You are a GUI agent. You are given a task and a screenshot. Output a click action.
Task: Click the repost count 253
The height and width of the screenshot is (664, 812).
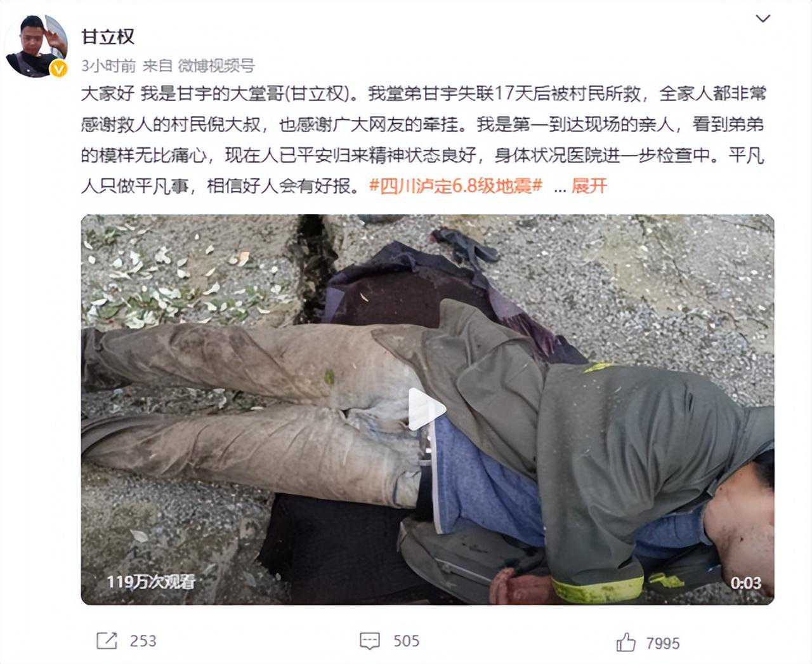(x=143, y=641)
